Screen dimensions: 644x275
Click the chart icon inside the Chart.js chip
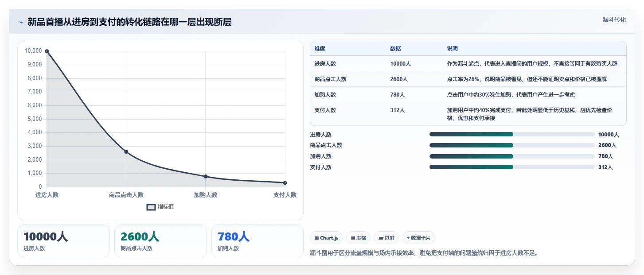click(316, 238)
